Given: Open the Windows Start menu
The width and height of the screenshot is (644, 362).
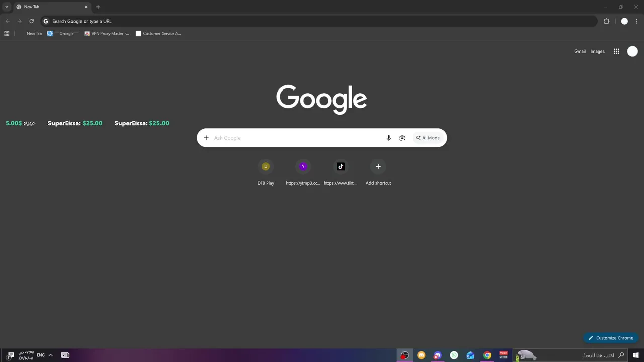Looking at the screenshot, I should pyautogui.click(x=636, y=355).
